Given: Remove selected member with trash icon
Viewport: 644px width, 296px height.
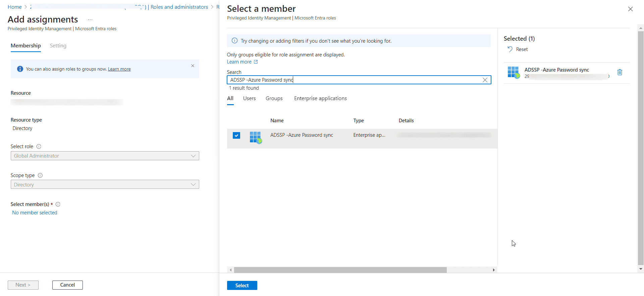Looking at the screenshot, I should click(620, 72).
